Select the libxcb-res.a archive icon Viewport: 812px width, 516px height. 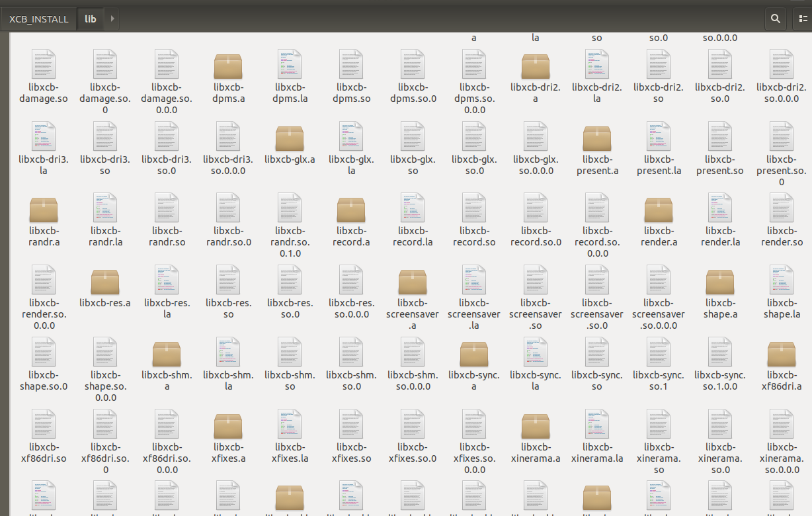105,281
